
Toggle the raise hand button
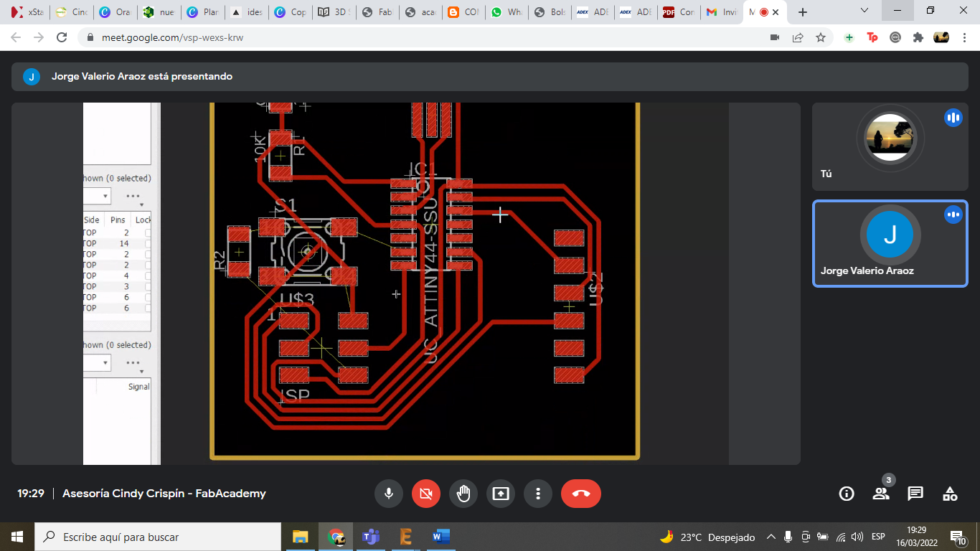[463, 494]
